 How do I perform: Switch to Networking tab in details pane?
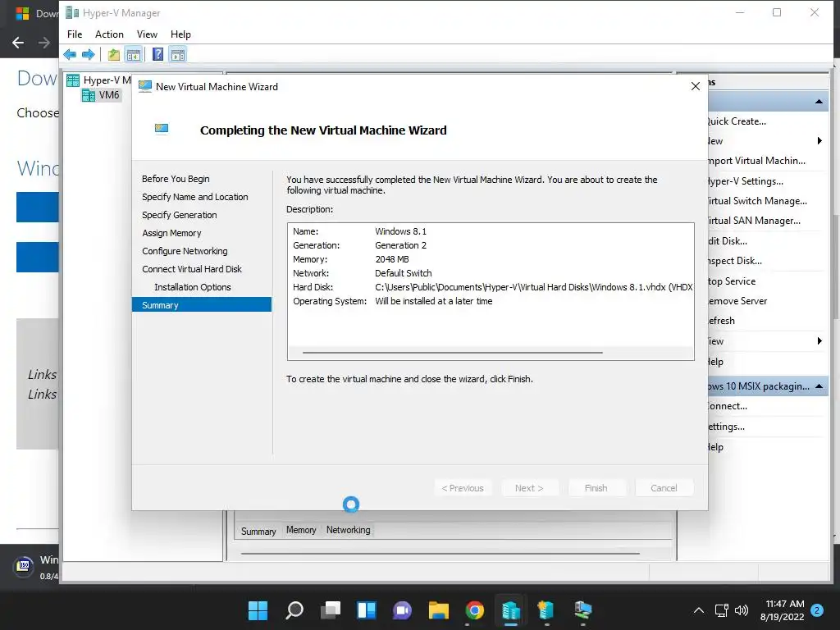pos(348,530)
